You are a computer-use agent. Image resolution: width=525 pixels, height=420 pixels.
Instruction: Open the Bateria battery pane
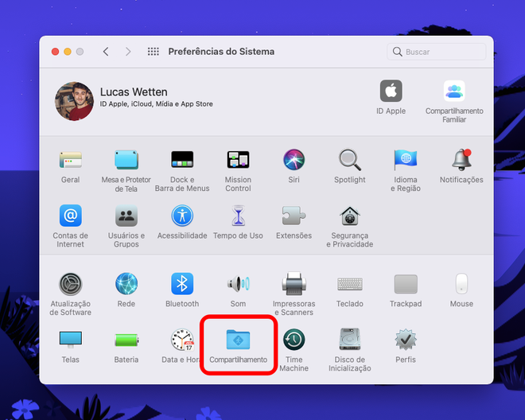click(126, 340)
